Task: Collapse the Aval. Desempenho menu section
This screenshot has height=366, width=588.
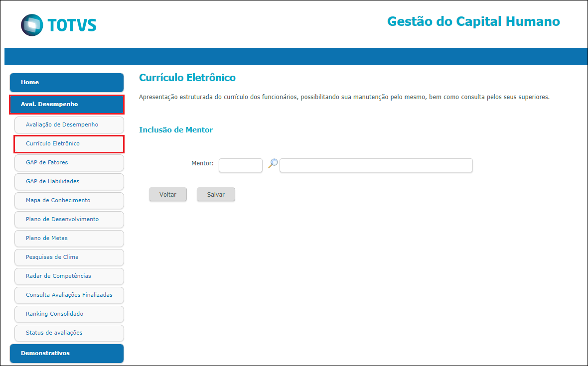Action: [67, 105]
